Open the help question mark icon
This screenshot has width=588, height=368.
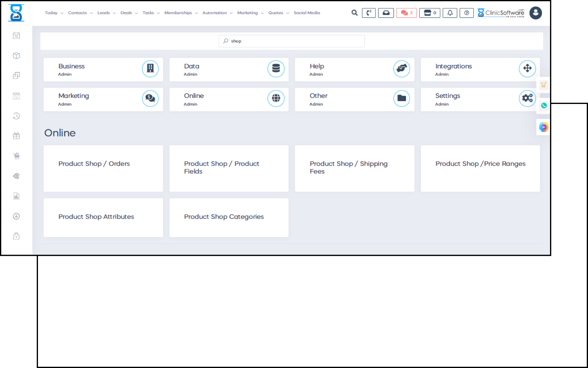click(466, 13)
